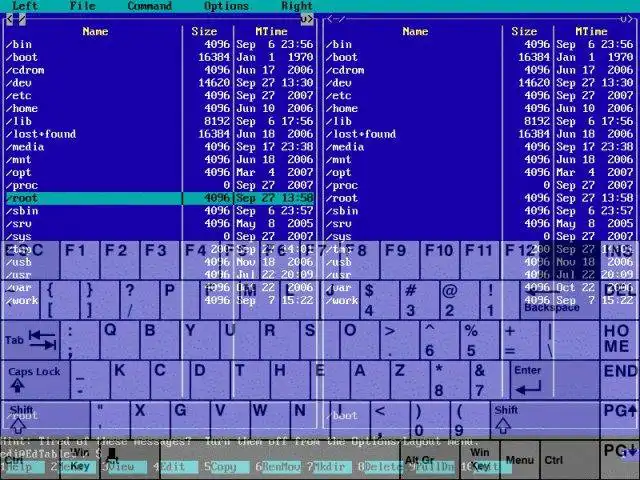
Task: Toggle the Caps Lock key
Action: point(35,380)
